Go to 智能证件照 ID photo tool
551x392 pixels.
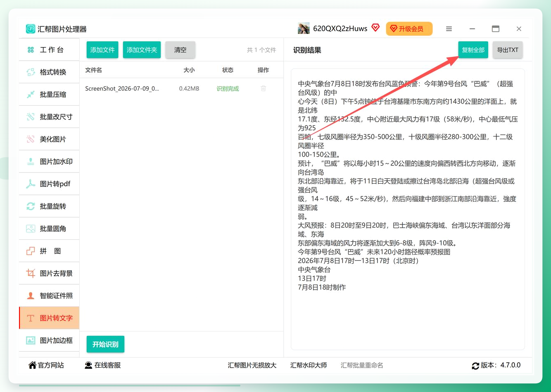point(49,295)
